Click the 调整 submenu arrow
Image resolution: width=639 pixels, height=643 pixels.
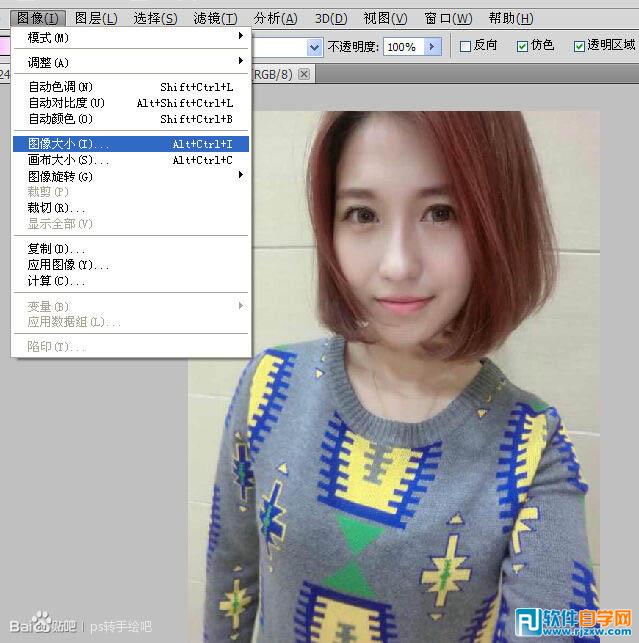click(241, 61)
